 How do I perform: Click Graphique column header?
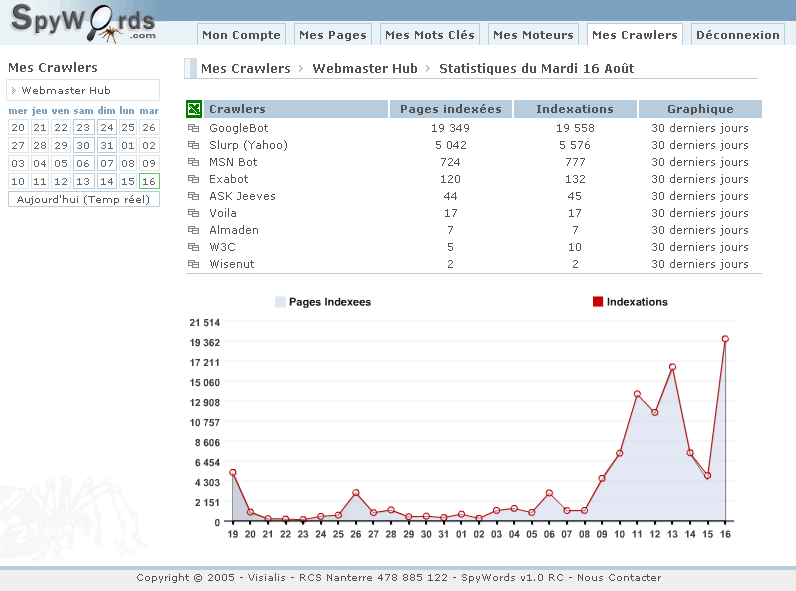(x=700, y=109)
